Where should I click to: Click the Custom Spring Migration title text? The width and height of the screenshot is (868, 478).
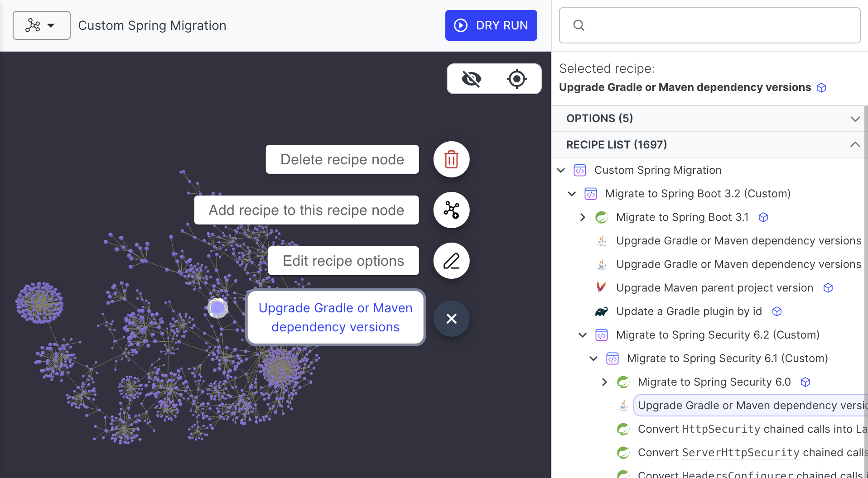[152, 25]
